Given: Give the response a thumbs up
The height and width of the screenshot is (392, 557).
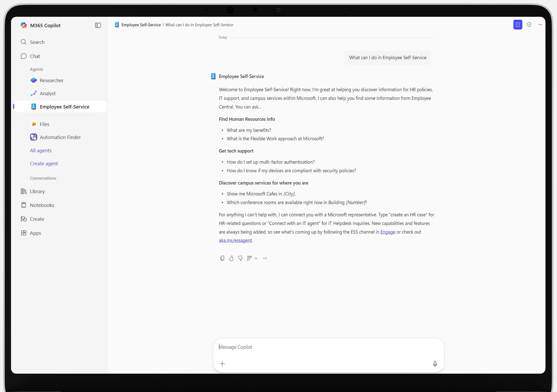Looking at the screenshot, I should coord(231,258).
